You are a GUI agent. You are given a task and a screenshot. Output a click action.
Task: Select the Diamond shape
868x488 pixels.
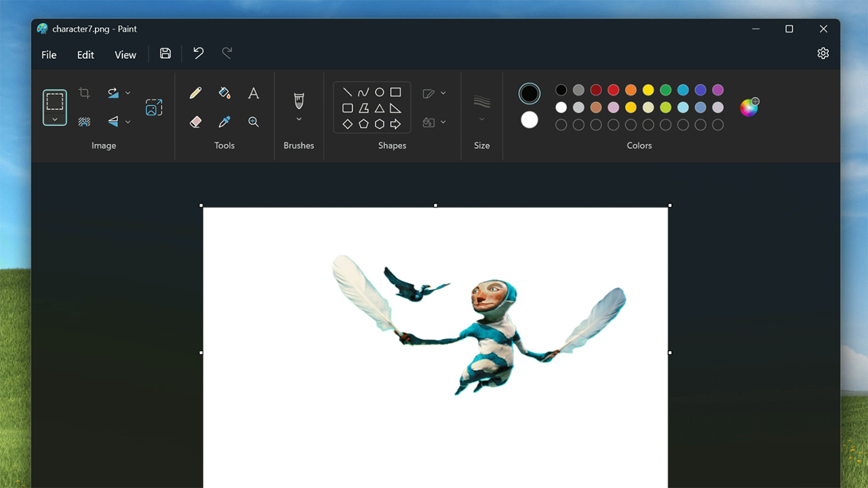[347, 124]
